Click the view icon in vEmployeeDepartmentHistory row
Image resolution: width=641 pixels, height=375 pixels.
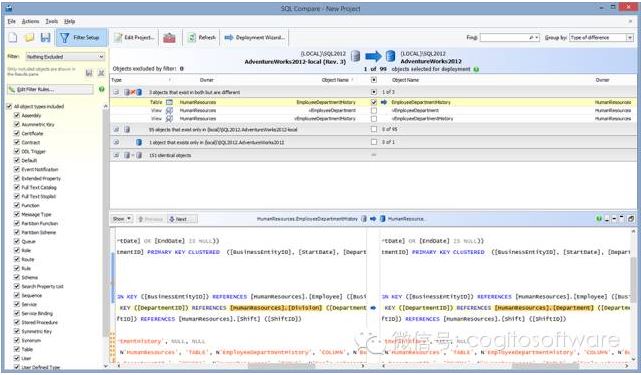tap(169, 119)
